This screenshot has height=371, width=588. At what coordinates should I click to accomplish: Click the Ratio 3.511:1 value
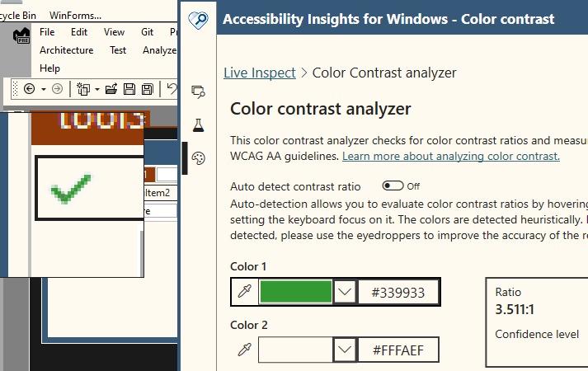tap(515, 309)
